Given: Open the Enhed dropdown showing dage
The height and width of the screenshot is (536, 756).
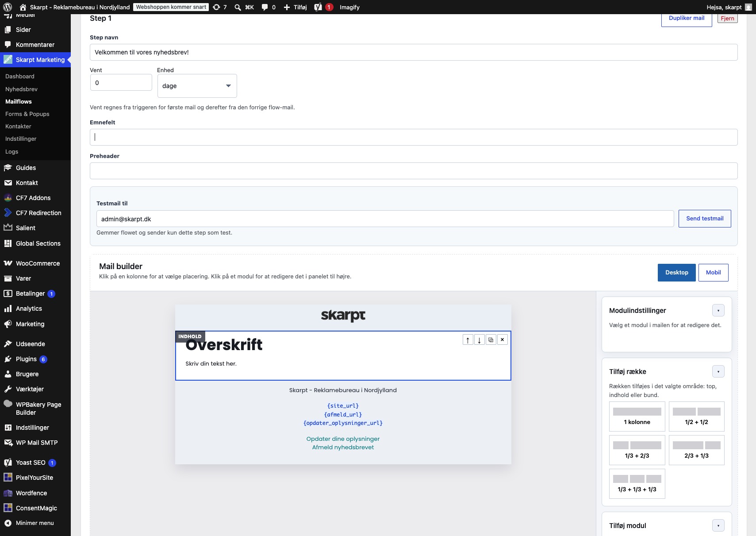Looking at the screenshot, I should click(x=197, y=86).
